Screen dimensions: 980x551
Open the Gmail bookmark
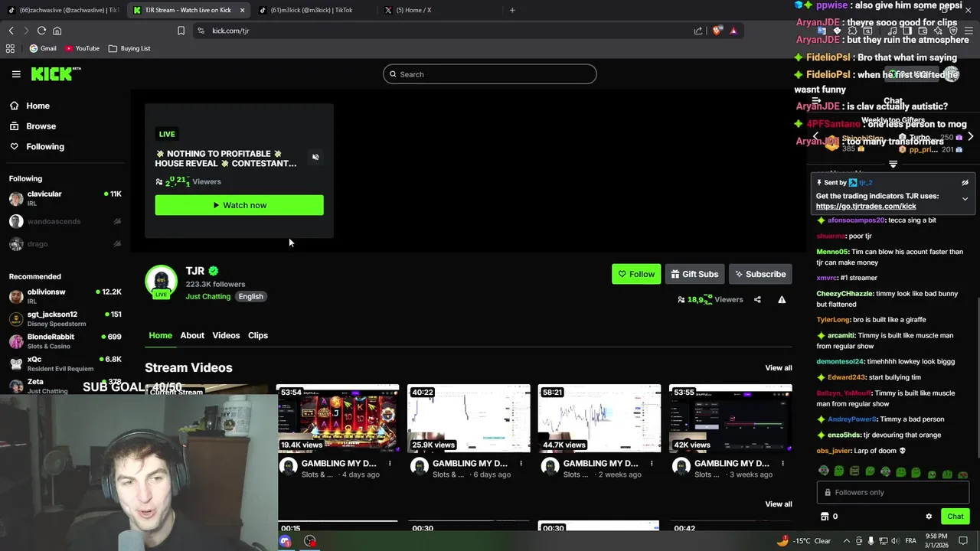click(x=43, y=48)
